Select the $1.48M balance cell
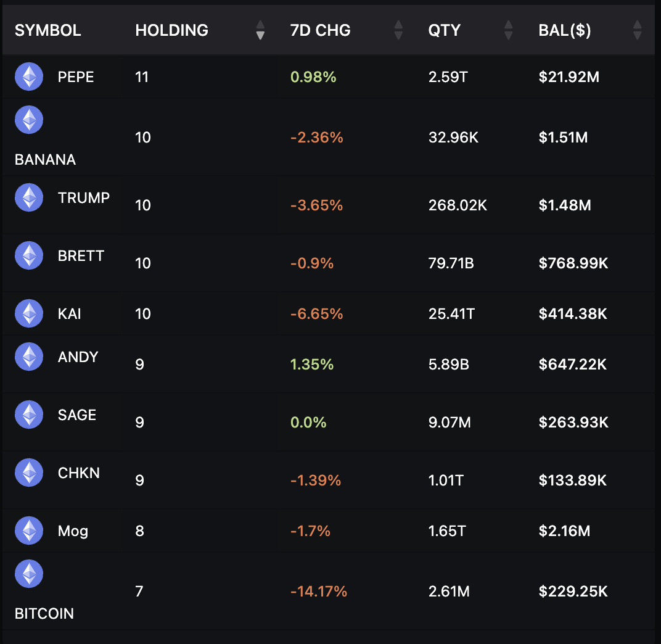This screenshot has height=644, width=661. (565, 205)
